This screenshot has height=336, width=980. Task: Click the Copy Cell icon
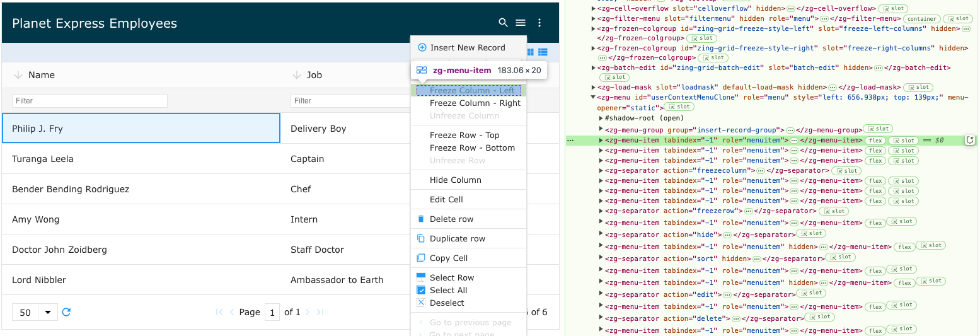point(421,258)
